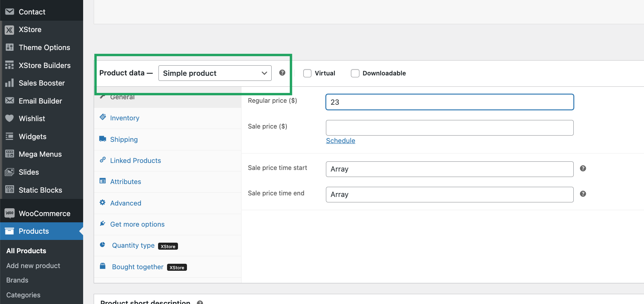Click the Quantity type pie icon

103,245
